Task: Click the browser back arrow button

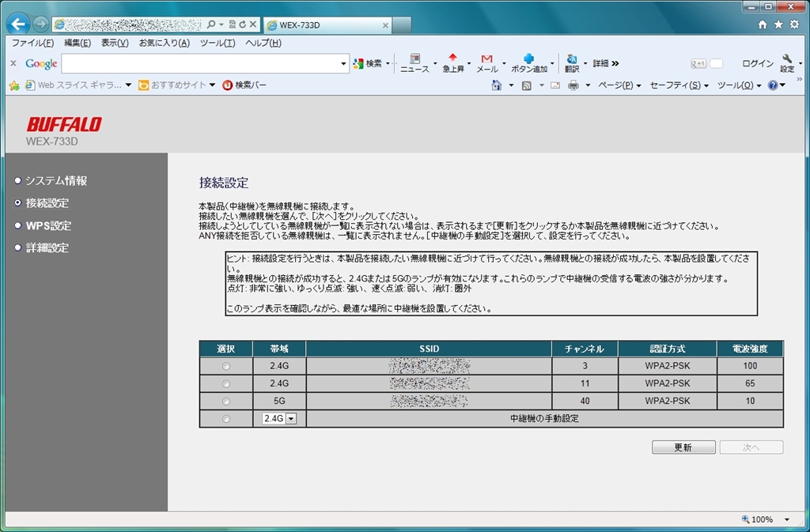Action: pos(17,24)
